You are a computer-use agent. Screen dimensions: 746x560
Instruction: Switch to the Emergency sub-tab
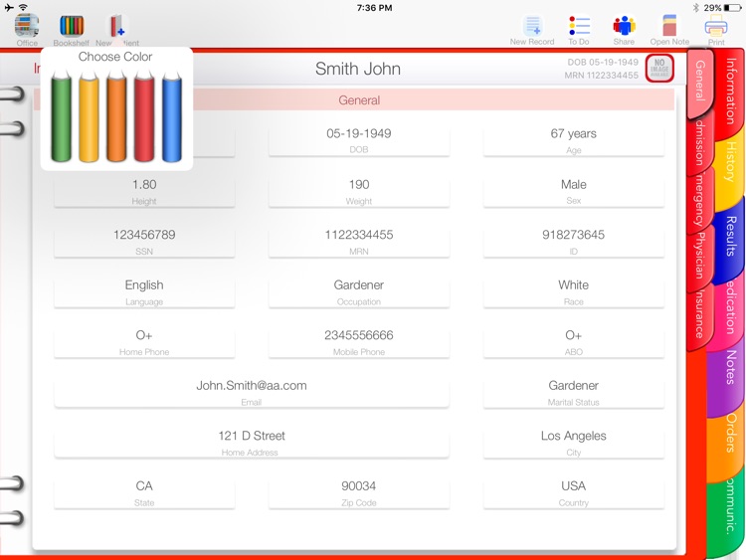pyautogui.click(x=699, y=200)
